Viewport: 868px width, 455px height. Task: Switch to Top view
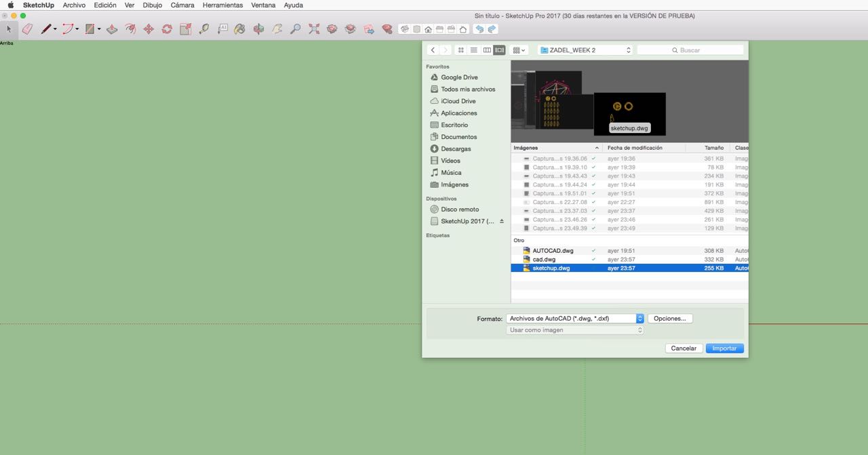416,29
